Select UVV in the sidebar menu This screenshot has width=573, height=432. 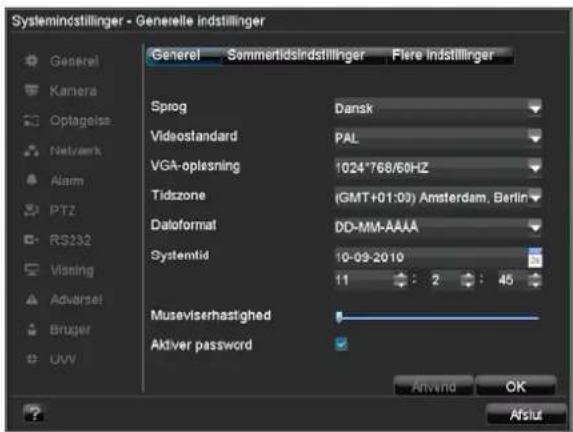[63, 359]
